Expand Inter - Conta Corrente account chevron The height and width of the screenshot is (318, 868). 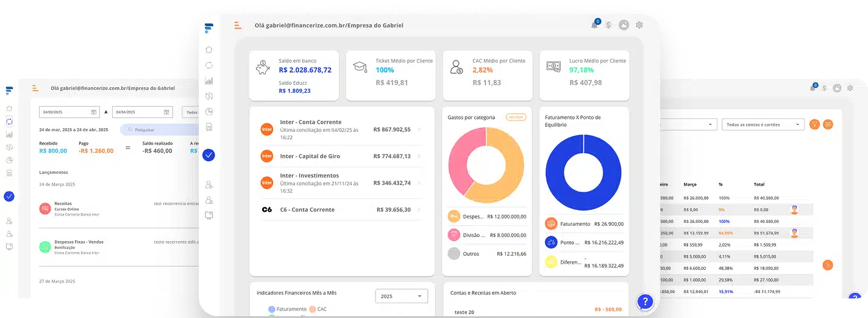click(x=419, y=130)
